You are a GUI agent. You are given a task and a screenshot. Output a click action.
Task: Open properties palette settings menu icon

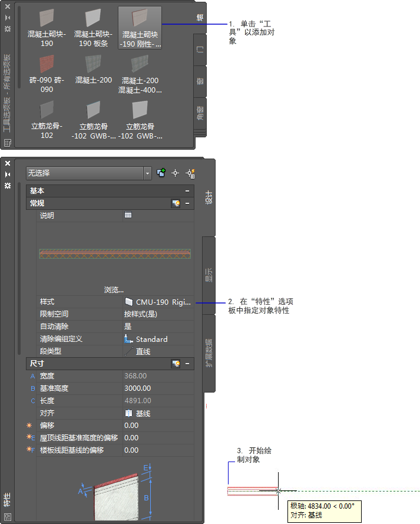8,186
